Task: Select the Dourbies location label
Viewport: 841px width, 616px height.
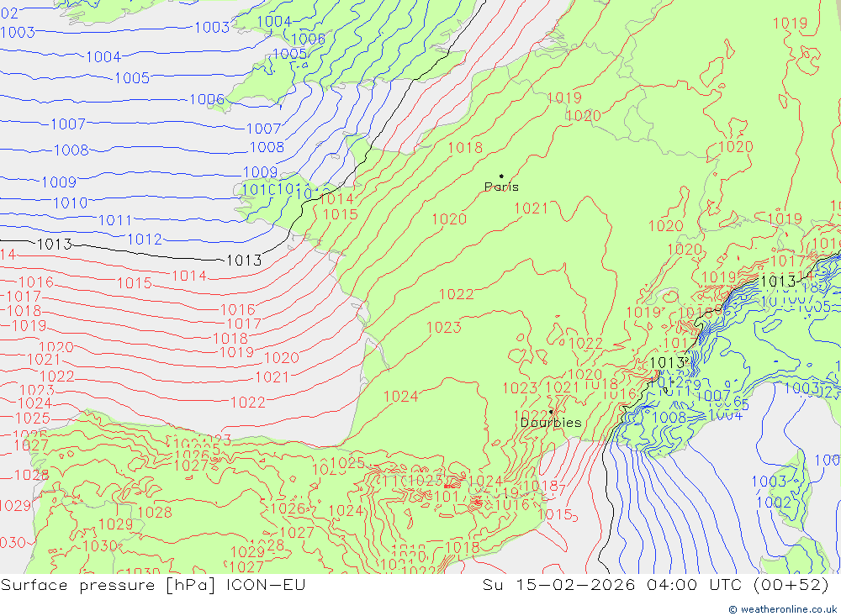Action: tap(551, 423)
